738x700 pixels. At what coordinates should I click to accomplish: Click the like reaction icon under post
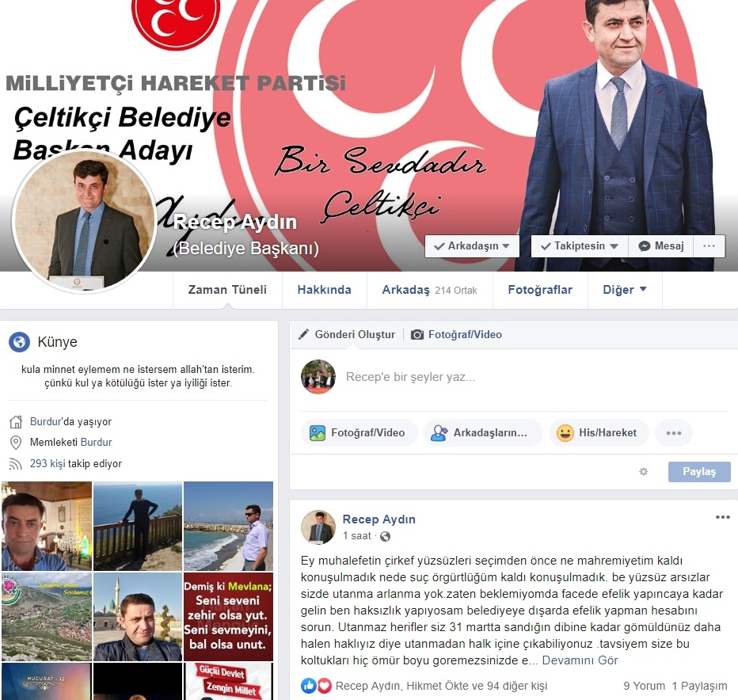click(x=308, y=686)
